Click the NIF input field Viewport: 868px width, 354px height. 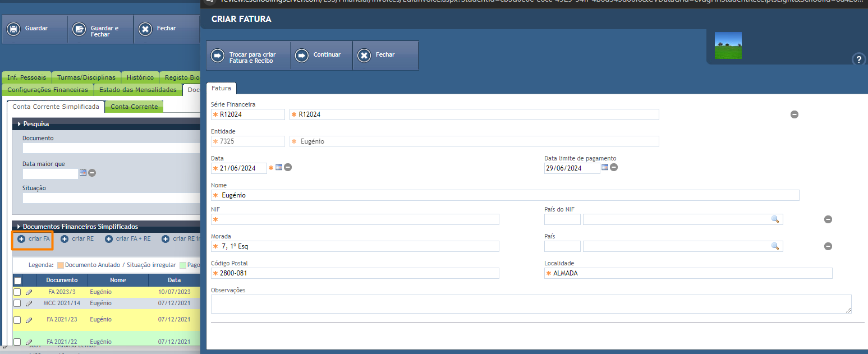click(355, 219)
